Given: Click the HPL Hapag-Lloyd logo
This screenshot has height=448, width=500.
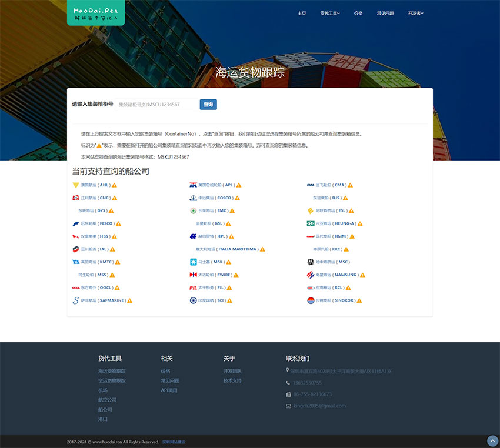Looking at the screenshot, I should [x=194, y=236].
